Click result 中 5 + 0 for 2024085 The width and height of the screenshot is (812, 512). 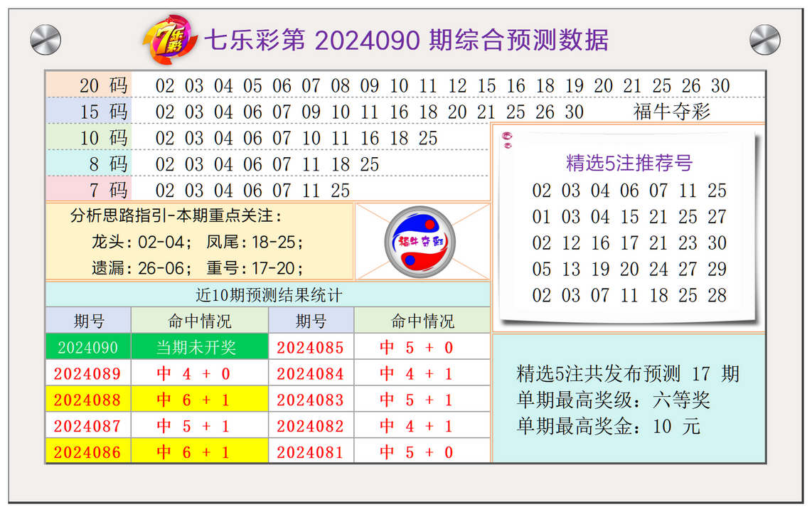pyautogui.click(x=422, y=347)
